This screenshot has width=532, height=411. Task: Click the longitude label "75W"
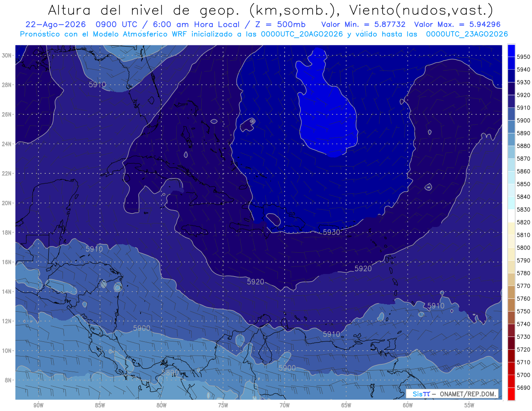click(223, 405)
